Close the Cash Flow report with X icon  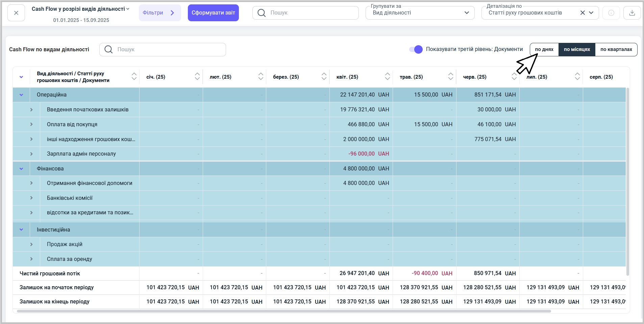(16, 13)
